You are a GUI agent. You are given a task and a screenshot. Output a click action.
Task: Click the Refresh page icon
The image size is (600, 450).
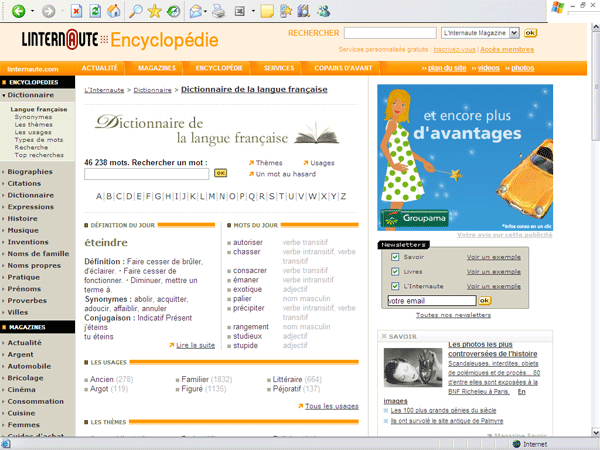(95, 11)
